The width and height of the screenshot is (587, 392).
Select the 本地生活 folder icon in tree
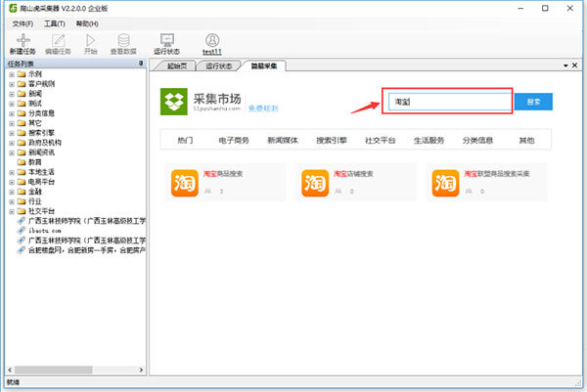tap(22, 172)
